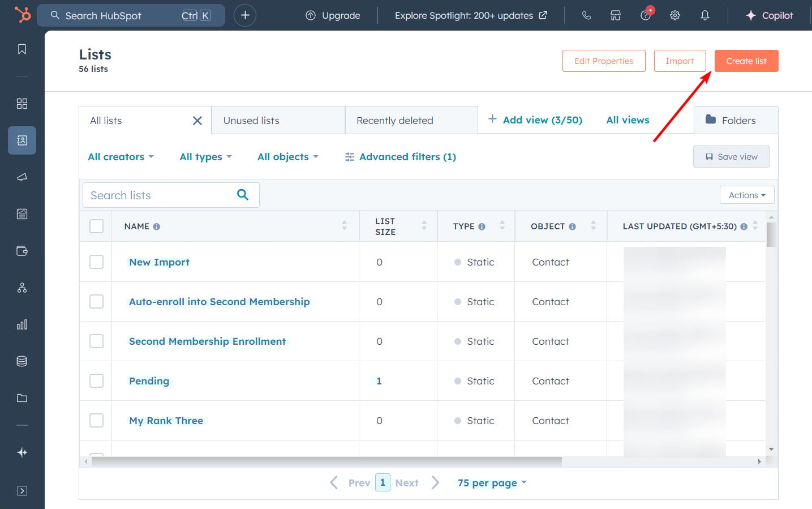812x509 pixels.
Task: Open the CRM contacts section in sidebar
Action: (x=22, y=140)
